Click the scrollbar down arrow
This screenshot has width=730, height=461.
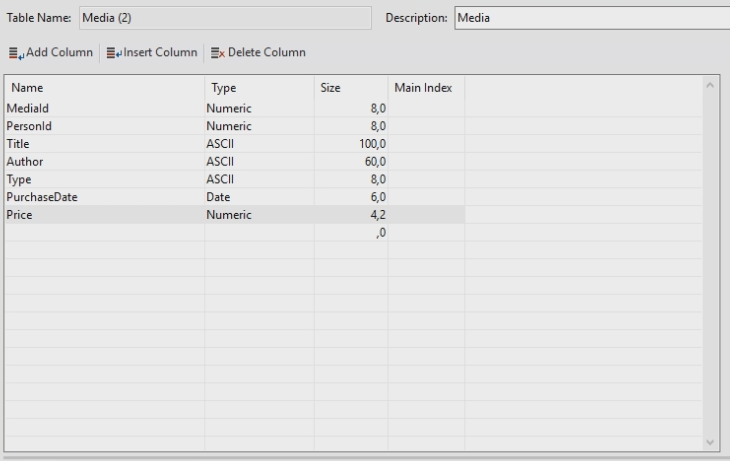click(x=711, y=441)
